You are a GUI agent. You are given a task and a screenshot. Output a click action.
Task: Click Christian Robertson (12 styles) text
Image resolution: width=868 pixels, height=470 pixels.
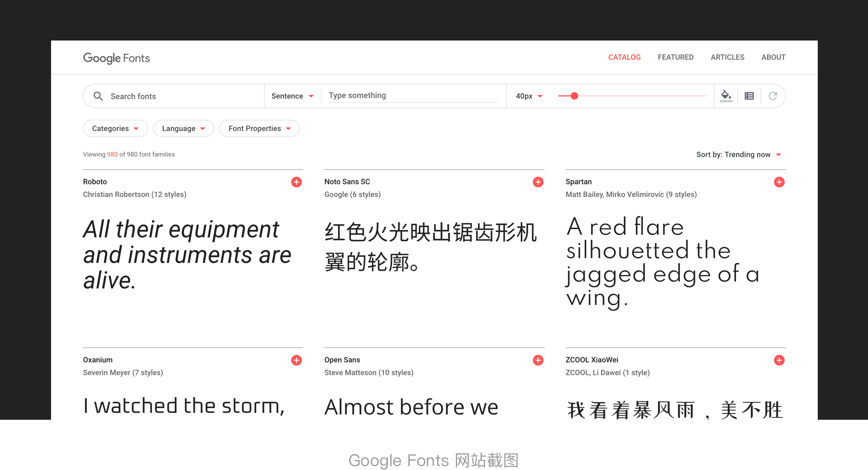pyautogui.click(x=135, y=194)
